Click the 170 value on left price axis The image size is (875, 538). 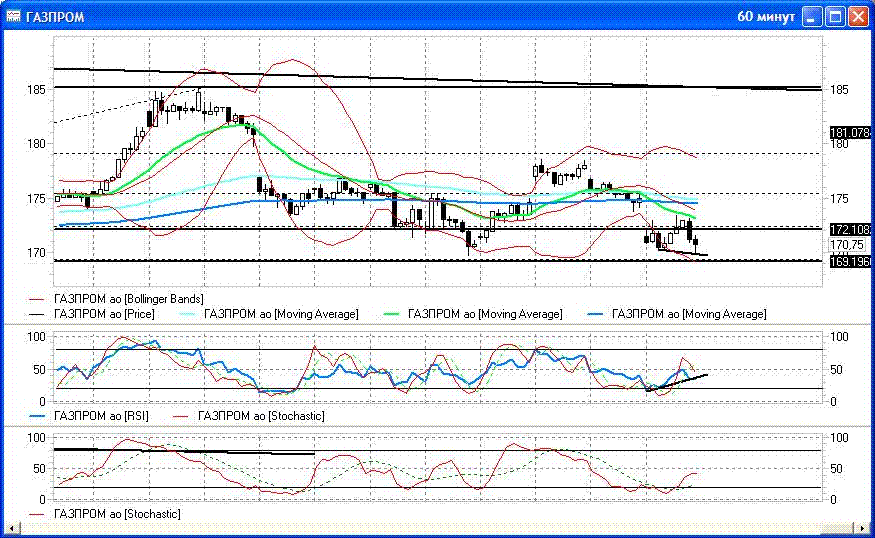tap(36, 253)
